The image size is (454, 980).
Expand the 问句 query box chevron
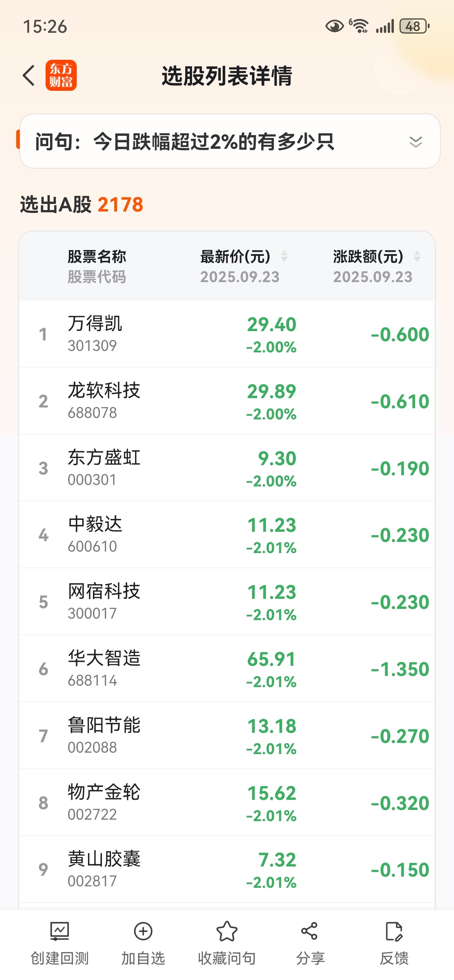click(415, 142)
